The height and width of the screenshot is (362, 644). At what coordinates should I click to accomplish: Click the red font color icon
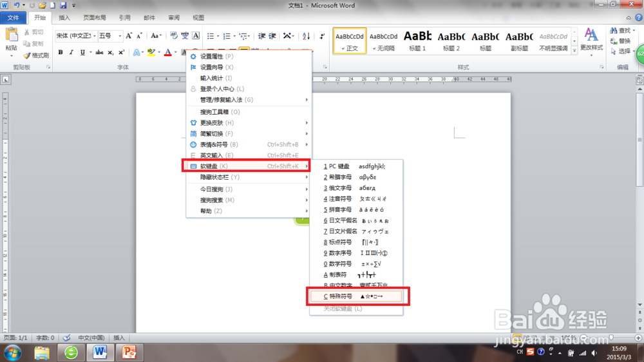coord(167,52)
